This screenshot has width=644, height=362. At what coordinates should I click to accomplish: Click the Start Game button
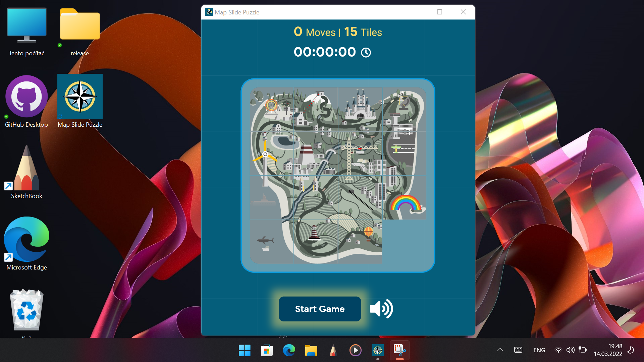click(320, 309)
